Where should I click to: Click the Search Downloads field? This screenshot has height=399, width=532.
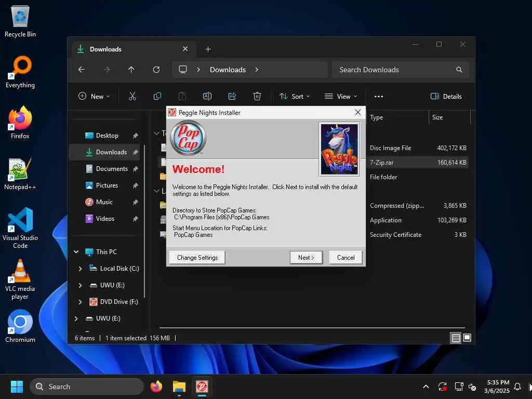click(x=401, y=70)
